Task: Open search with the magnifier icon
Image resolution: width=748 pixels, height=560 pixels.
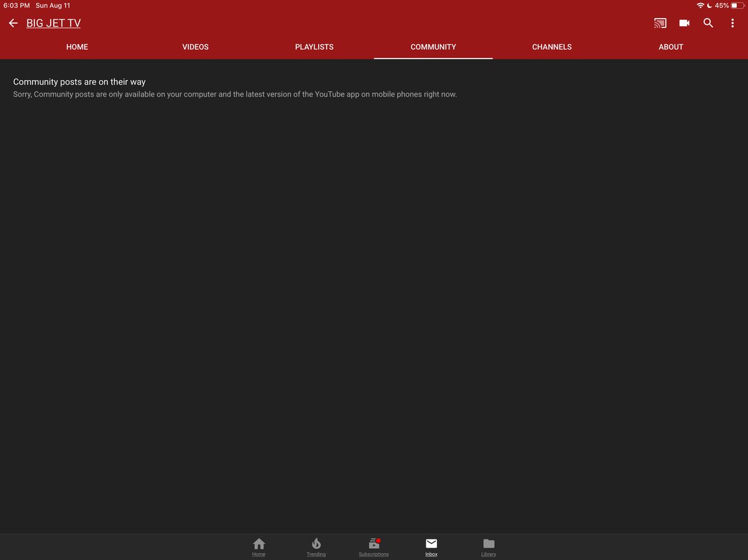Action: (x=708, y=23)
